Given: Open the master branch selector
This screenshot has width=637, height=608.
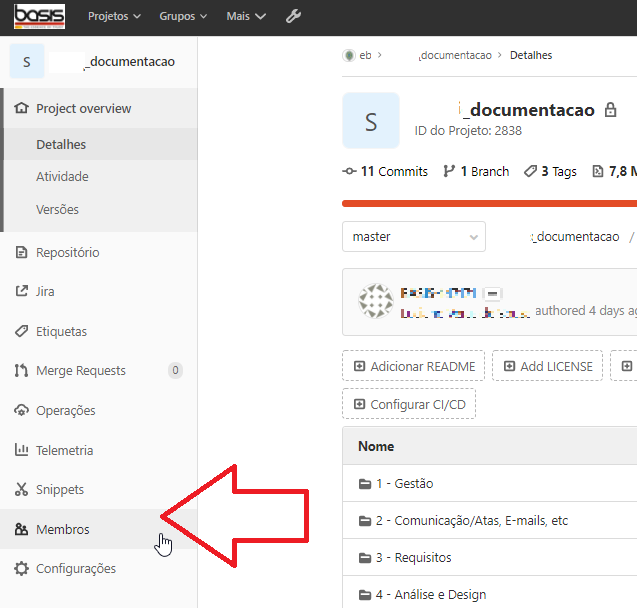Looking at the screenshot, I should tap(413, 237).
